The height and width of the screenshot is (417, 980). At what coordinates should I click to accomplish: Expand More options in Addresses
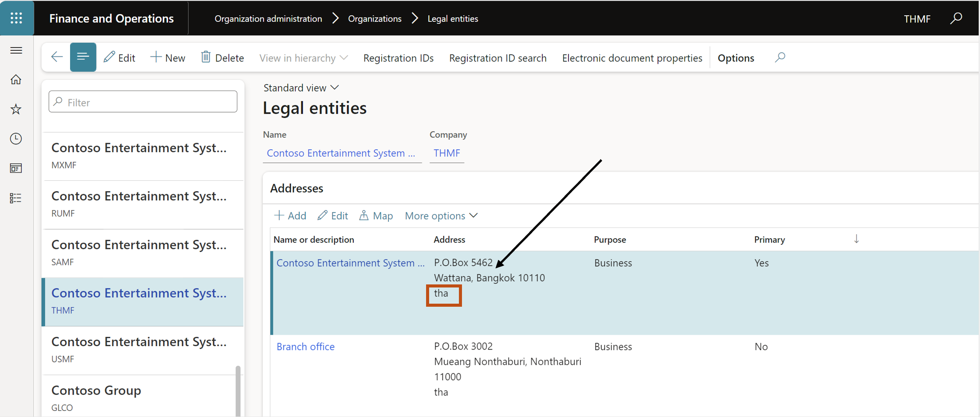point(441,216)
